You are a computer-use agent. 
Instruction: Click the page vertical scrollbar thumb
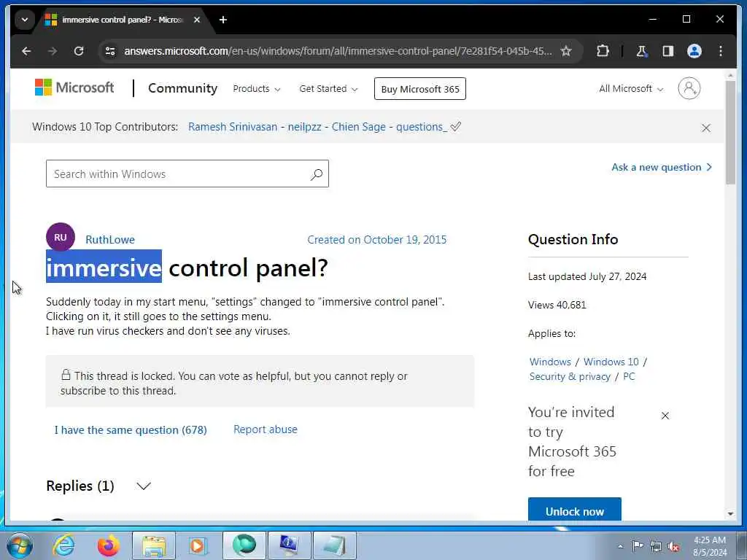[730, 132]
